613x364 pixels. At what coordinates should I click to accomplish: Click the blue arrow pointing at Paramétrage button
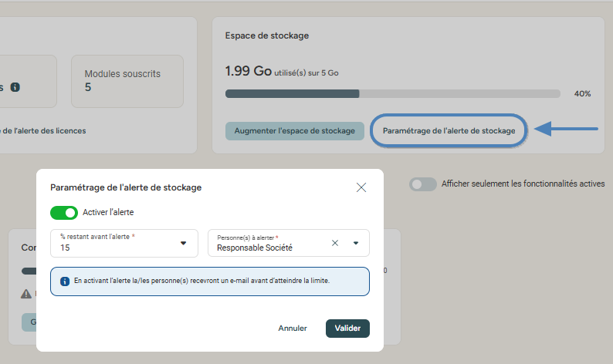(x=566, y=130)
